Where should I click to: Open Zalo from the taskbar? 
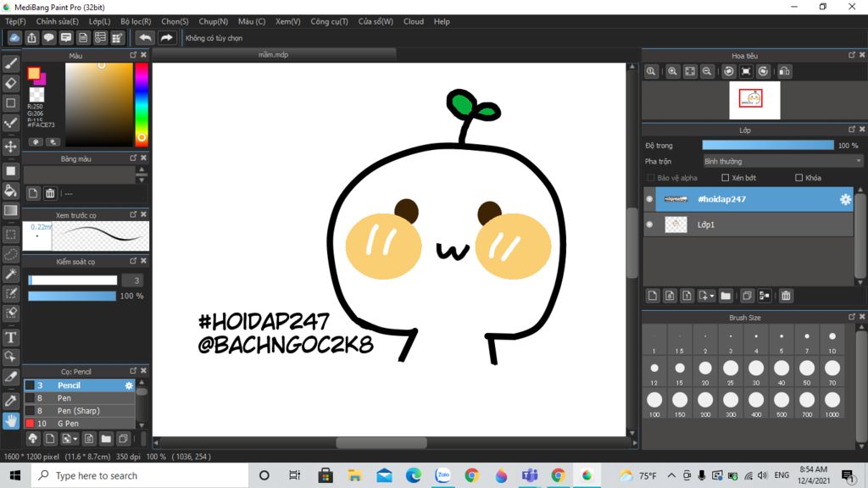point(442,475)
